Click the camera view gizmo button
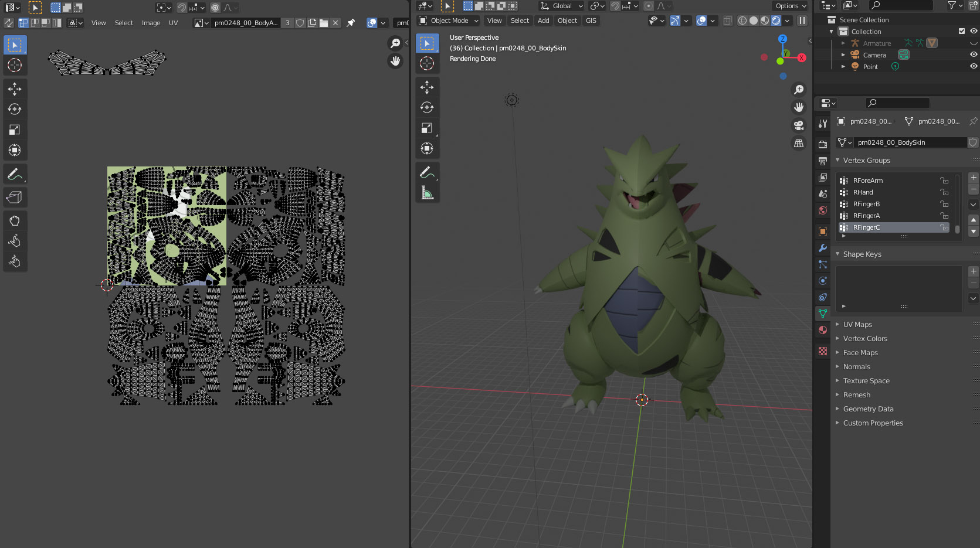Image resolution: width=980 pixels, height=548 pixels. 799,125
